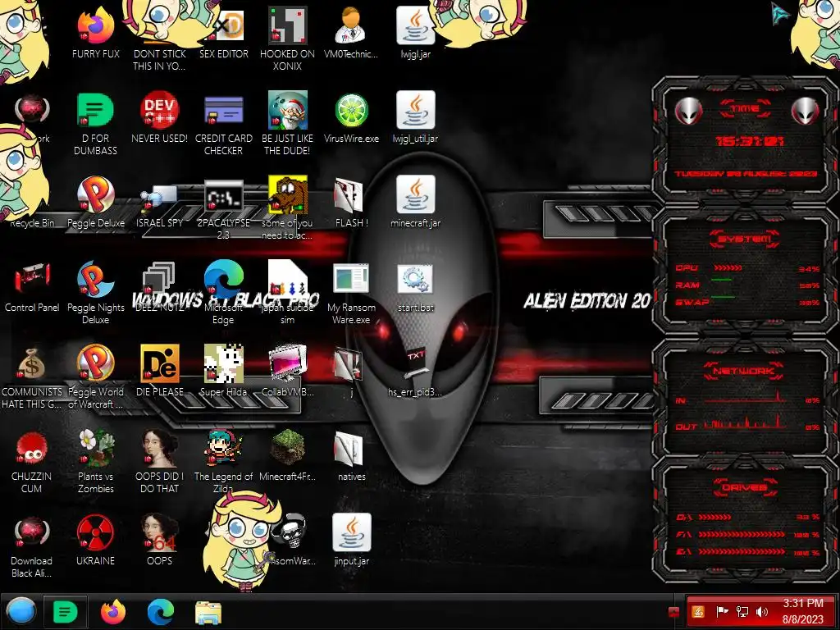Click the Start orb button
Viewport: 840px width, 630px height.
point(21,611)
